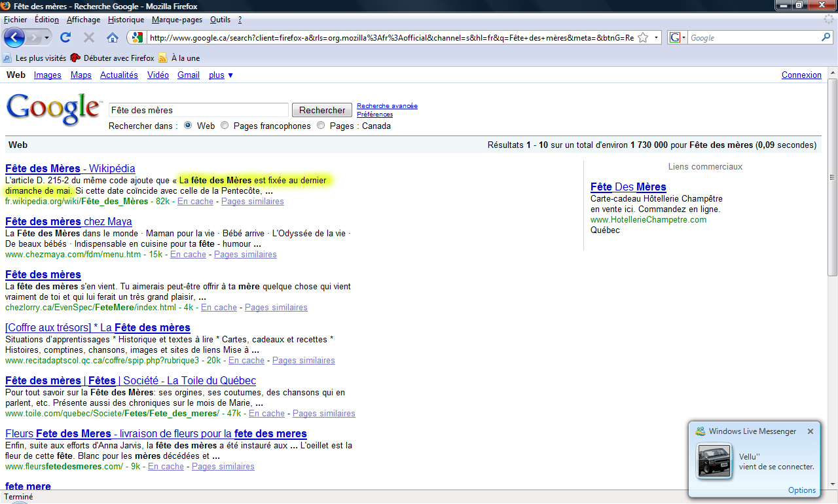Open the ? help menu

click(240, 20)
